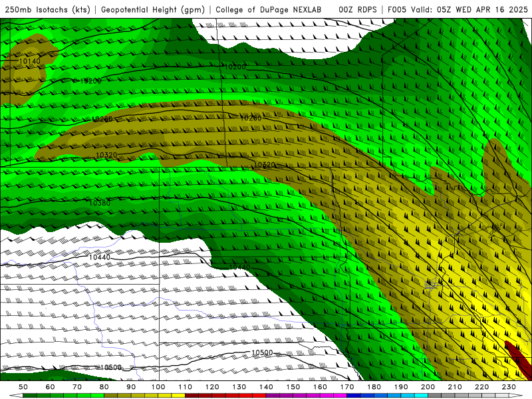Click the '250mb Isotachs (kts)' title text
This screenshot has height=399, width=532.
click(47, 9)
